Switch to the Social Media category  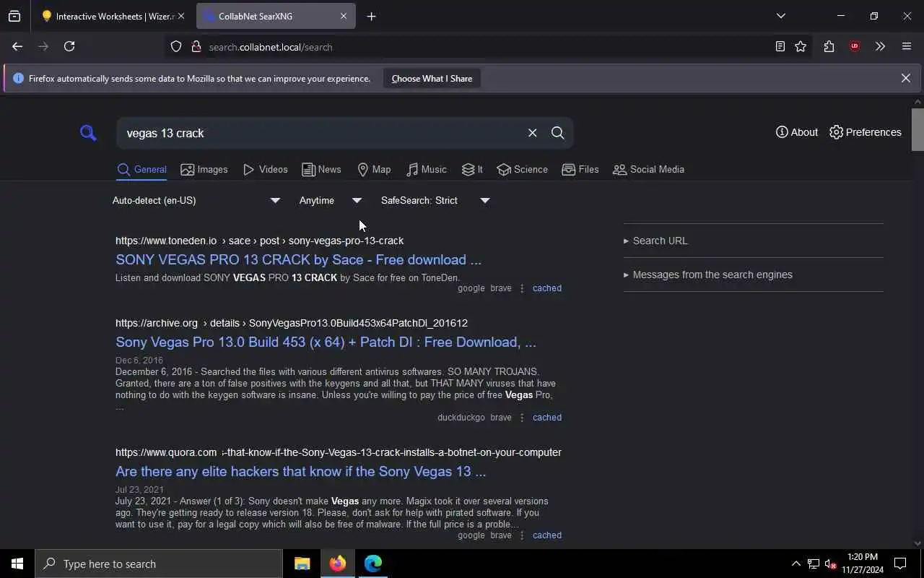pyautogui.click(x=648, y=170)
